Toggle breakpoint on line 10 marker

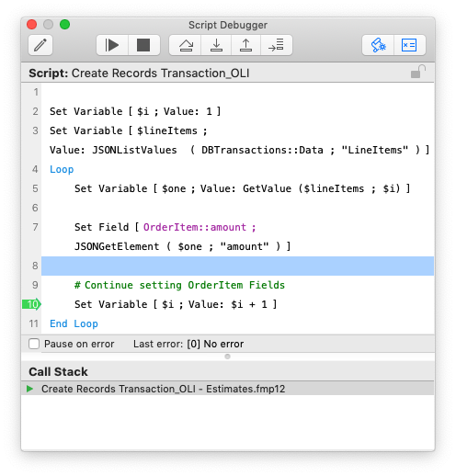pyautogui.click(x=31, y=304)
